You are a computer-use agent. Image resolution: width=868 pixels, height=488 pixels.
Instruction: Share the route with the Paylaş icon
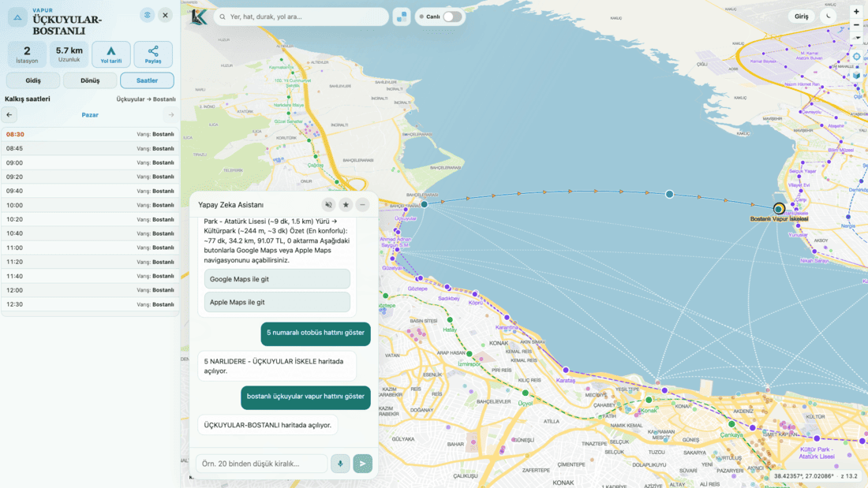pos(153,54)
